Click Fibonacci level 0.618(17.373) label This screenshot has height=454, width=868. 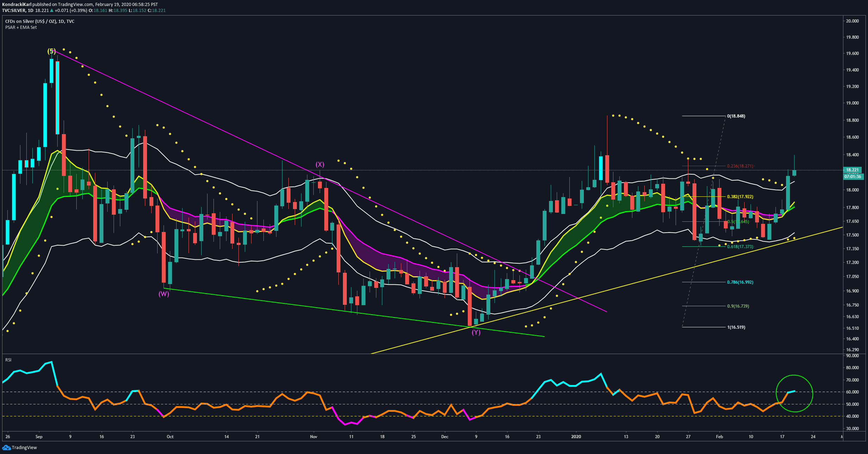[740, 247]
